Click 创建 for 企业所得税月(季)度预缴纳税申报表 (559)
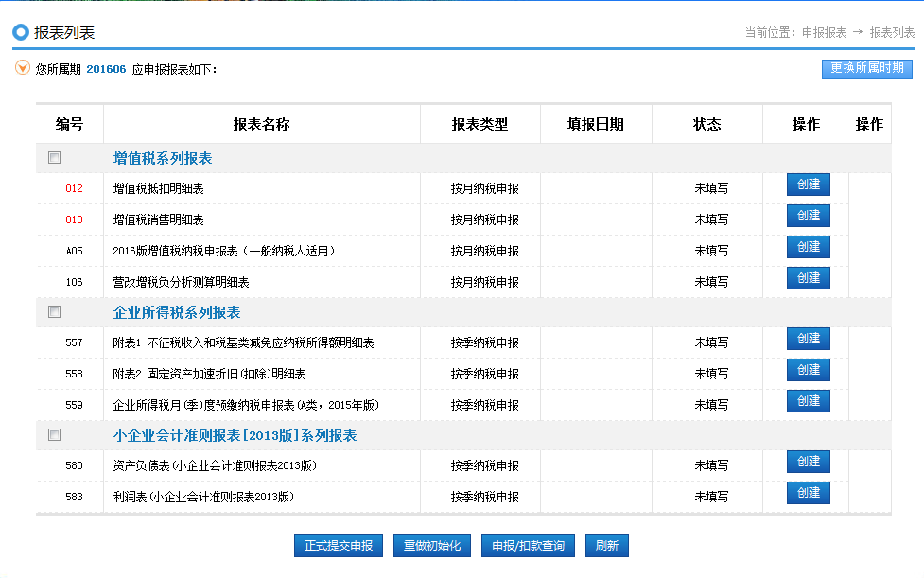The height and width of the screenshot is (578, 924). tap(809, 401)
